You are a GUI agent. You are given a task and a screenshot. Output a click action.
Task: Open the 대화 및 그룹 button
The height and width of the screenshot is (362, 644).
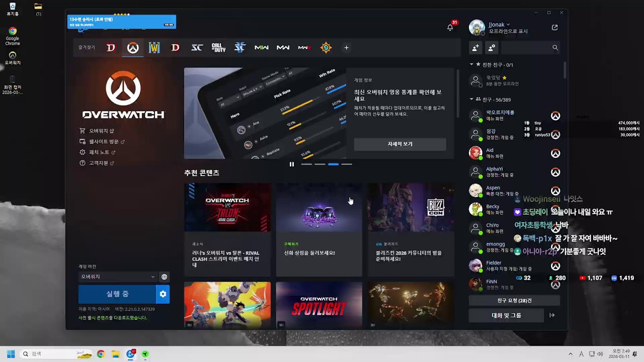click(x=506, y=315)
